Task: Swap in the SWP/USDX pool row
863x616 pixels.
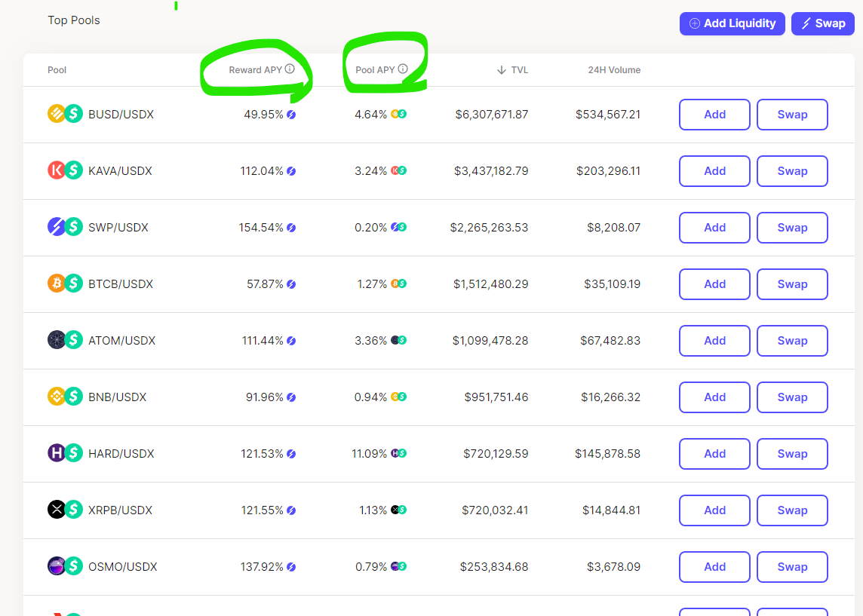Action: [x=792, y=228]
